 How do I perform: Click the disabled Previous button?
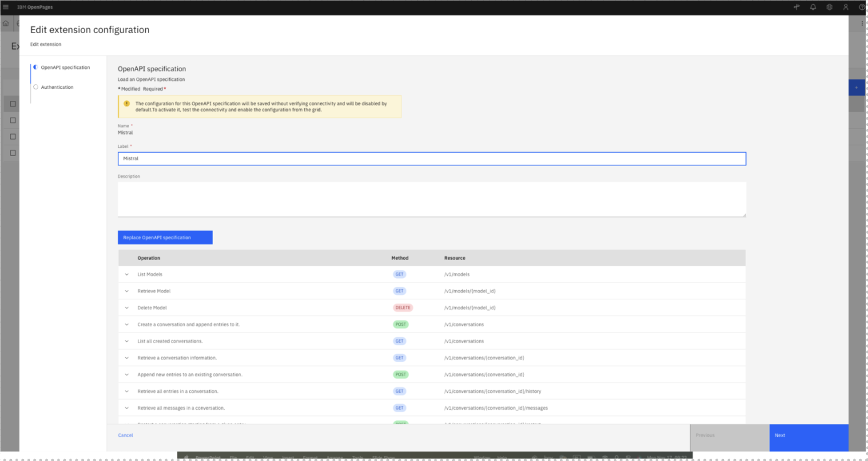click(730, 437)
